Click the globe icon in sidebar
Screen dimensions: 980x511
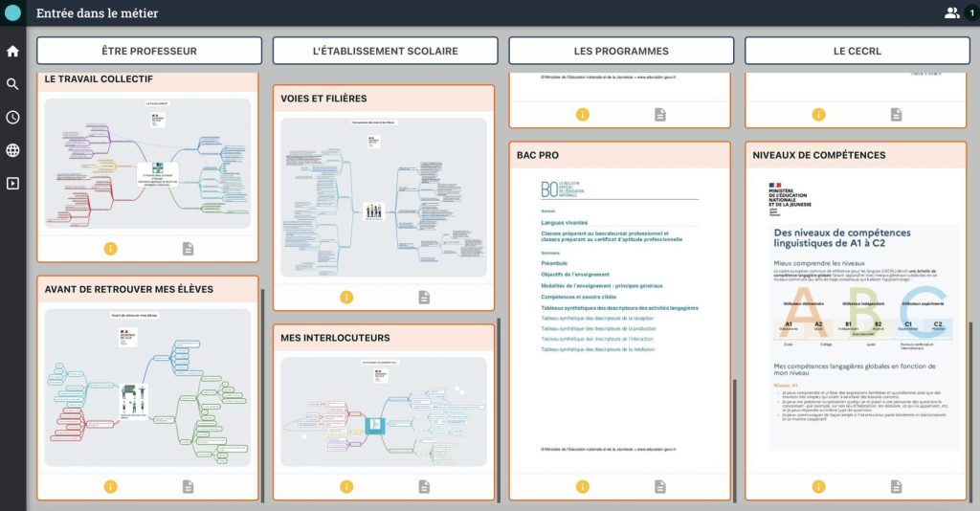point(12,150)
